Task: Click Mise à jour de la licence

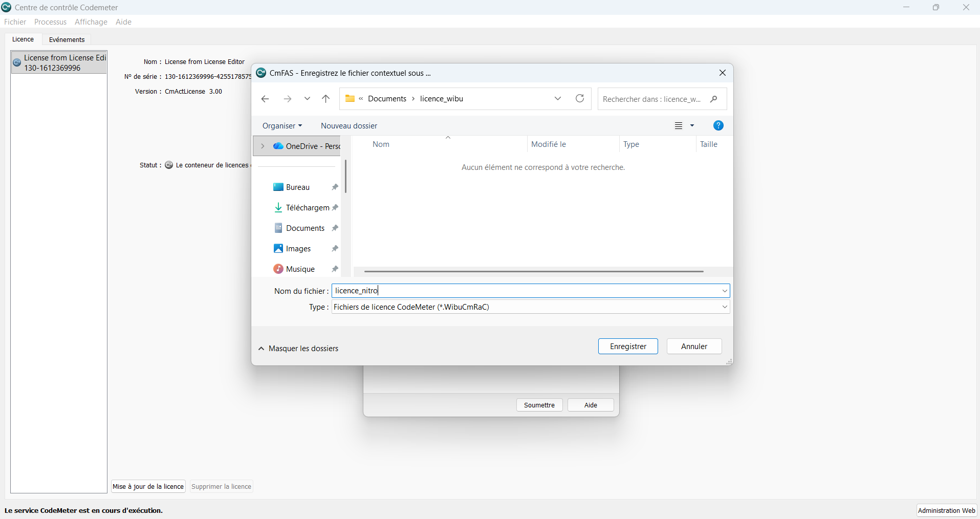Action: pyautogui.click(x=148, y=487)
